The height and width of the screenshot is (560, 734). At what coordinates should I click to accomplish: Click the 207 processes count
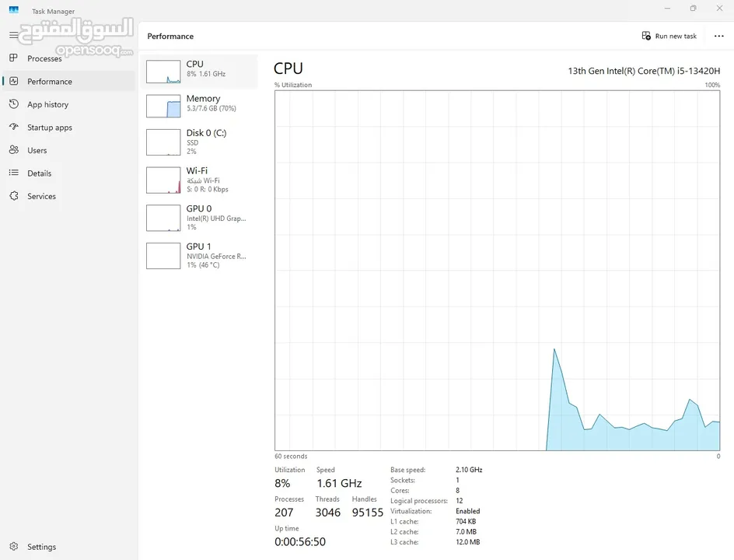[284, 513]
